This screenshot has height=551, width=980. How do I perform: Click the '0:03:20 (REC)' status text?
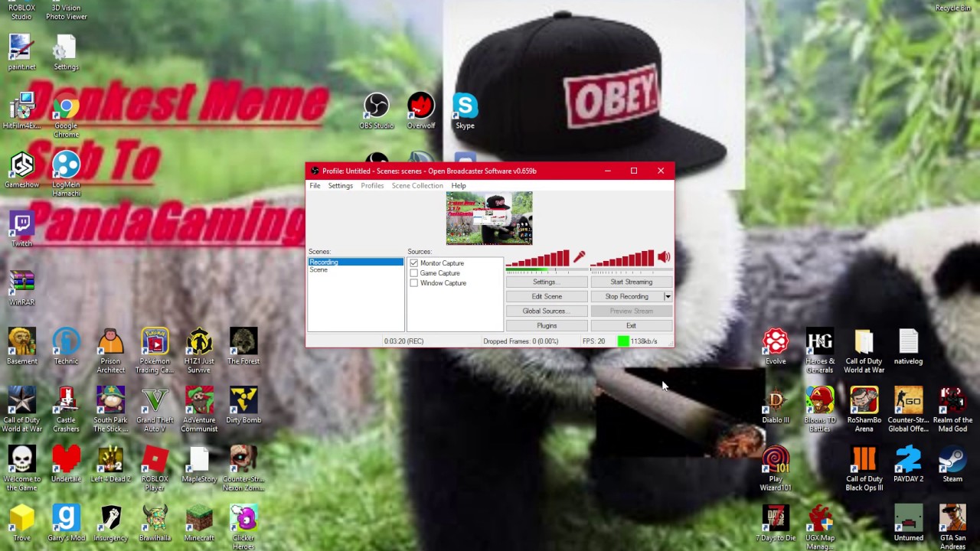point(403,341)
